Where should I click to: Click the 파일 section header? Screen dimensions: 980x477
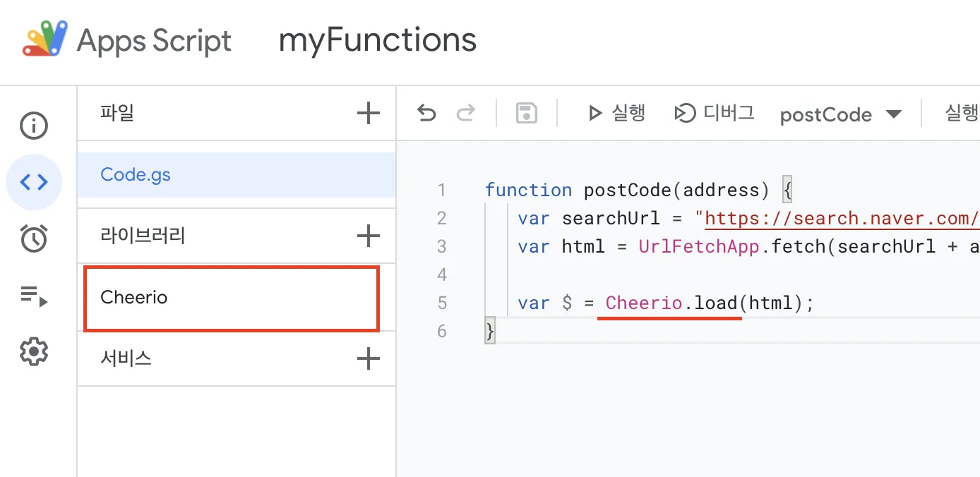tap(117, 113)
